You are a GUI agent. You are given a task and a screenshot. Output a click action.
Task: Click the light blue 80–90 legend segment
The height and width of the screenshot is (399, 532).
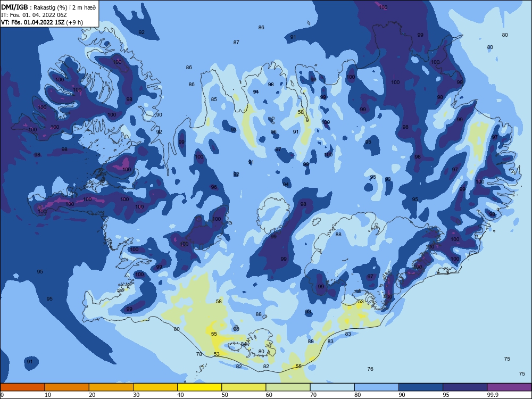click(377, 387)
